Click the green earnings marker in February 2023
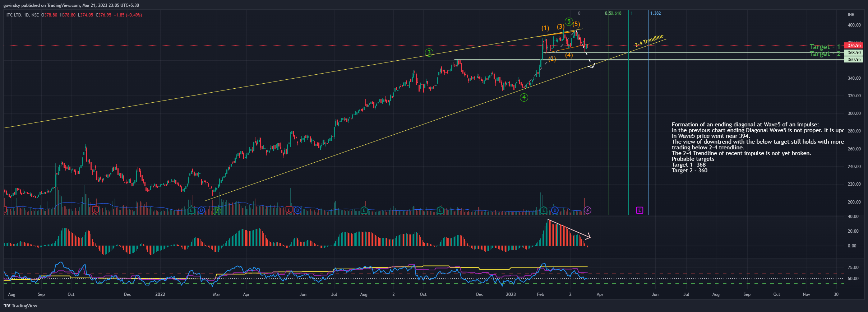This screenshot has height=312, width=868. click(x=544, y=210)
